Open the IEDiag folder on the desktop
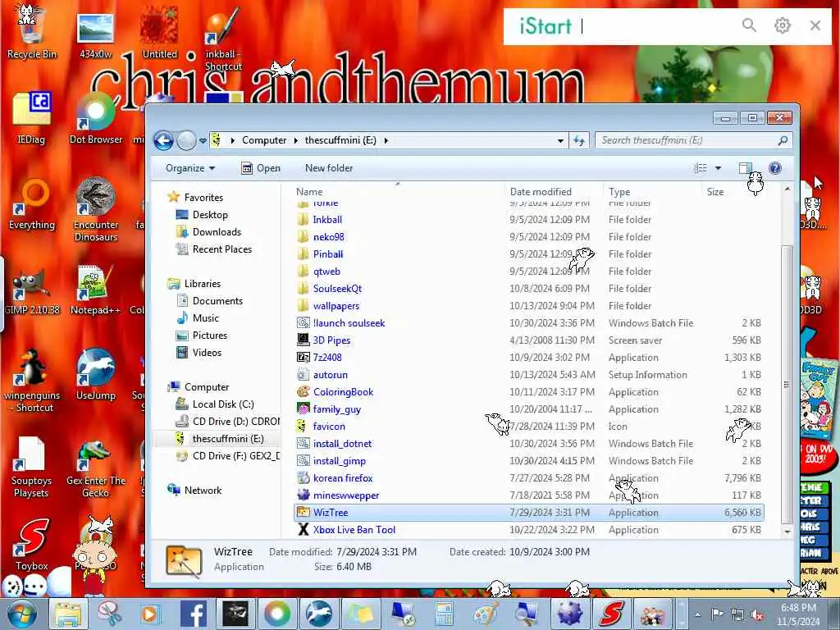Image resolution: width=840 pixels, height=630 pixels. pos(31,118)
